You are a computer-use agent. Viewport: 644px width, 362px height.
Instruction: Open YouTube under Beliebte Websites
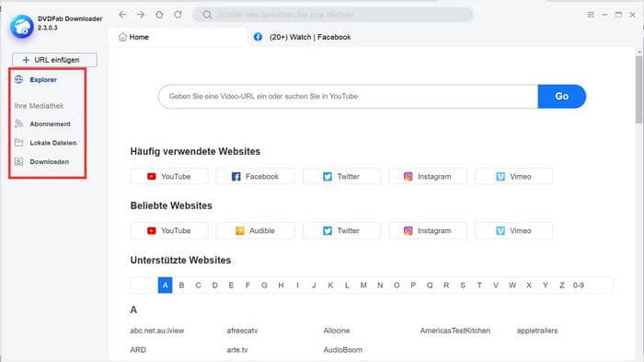click(169, 230)
